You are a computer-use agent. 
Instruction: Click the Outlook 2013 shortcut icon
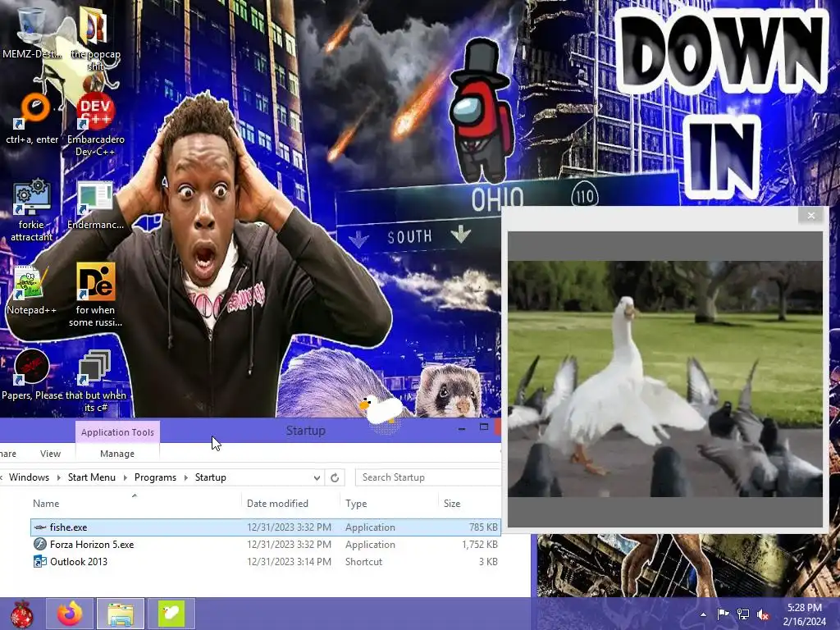pos(39,561)
